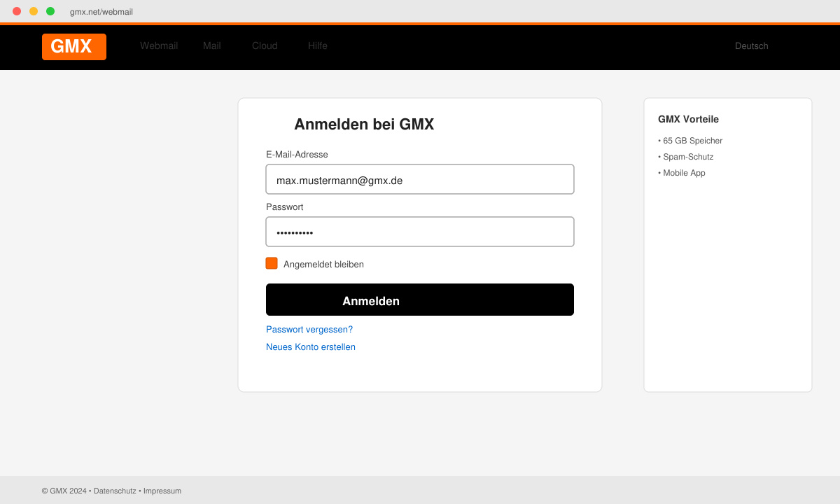Click the Passwort input field
This screenshot has height=504, width=840.
tap(420, 232)
